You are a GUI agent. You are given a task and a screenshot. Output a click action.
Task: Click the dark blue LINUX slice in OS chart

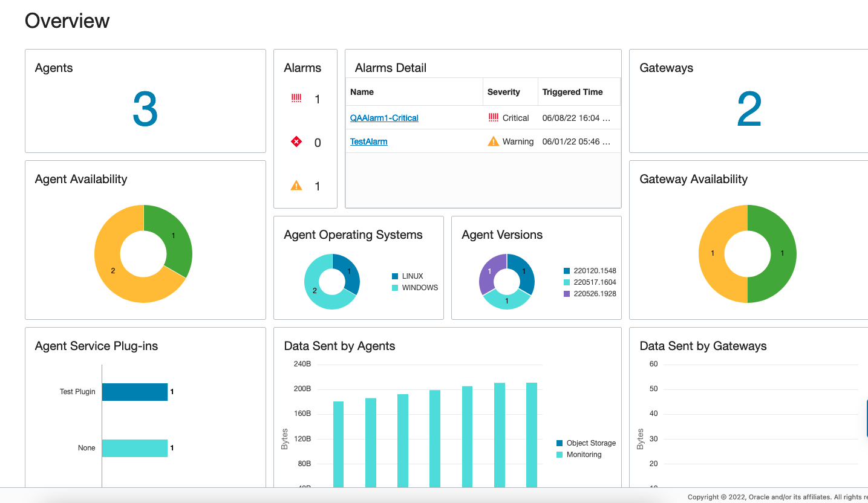[x=349, y=272]
